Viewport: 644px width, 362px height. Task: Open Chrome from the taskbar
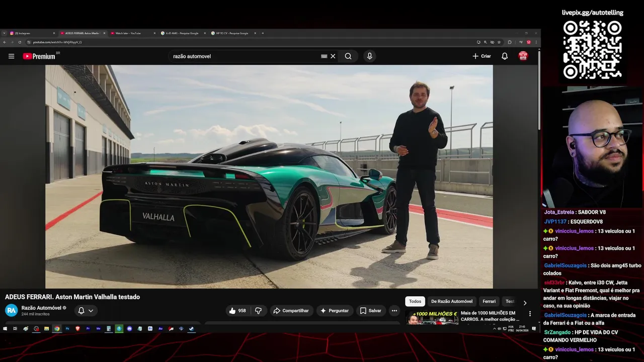(57, 328)
